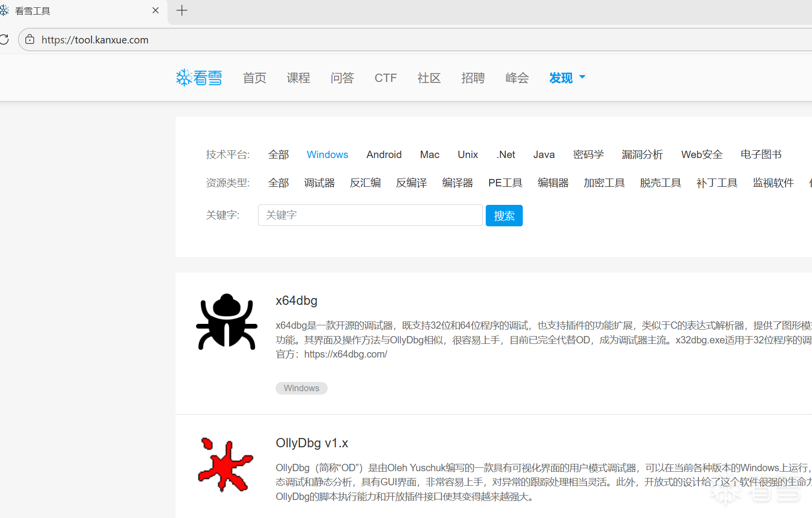Filter resource type by 编辑器
The width and height of the screenshot is (812, 518).
[x=553, y=183]
